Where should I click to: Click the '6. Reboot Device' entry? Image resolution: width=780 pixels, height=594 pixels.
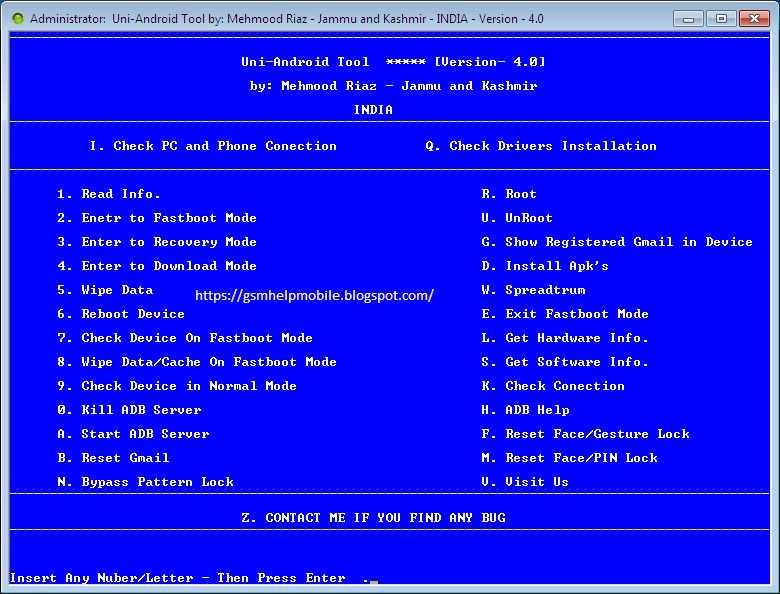[x=121, y=314]
